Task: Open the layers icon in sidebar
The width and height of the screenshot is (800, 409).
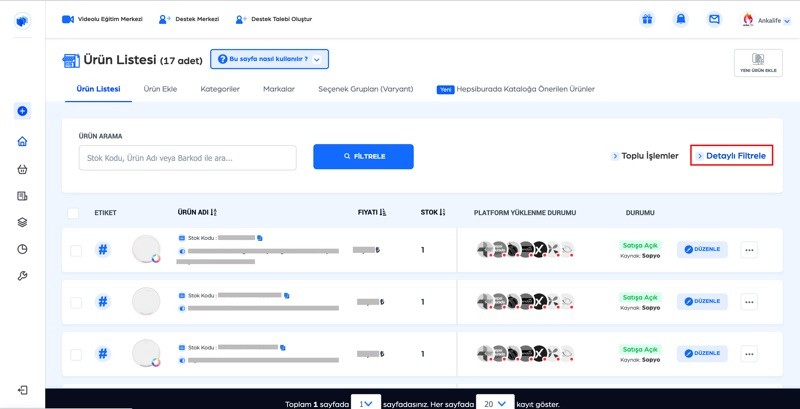Action: pos(22,222)
